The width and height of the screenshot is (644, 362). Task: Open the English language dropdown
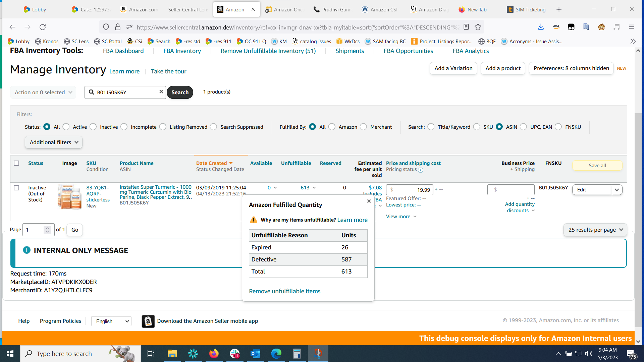tap(111, 321)
